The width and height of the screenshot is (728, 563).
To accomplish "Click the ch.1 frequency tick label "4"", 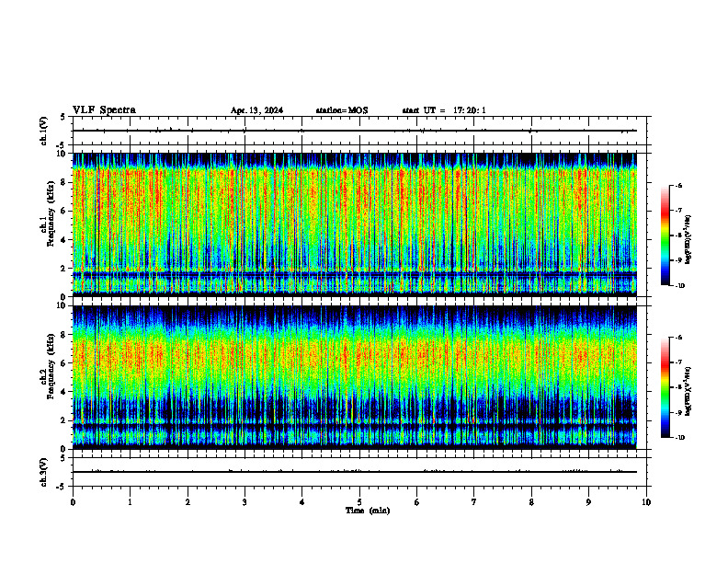I will pos(64,240).
